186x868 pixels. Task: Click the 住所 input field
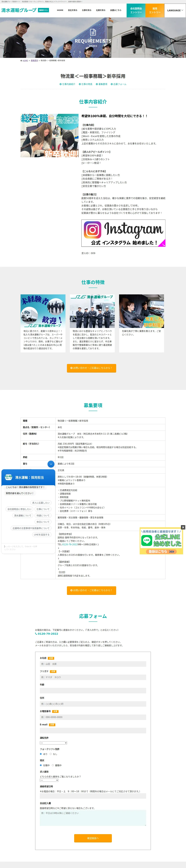coord(93,704)
